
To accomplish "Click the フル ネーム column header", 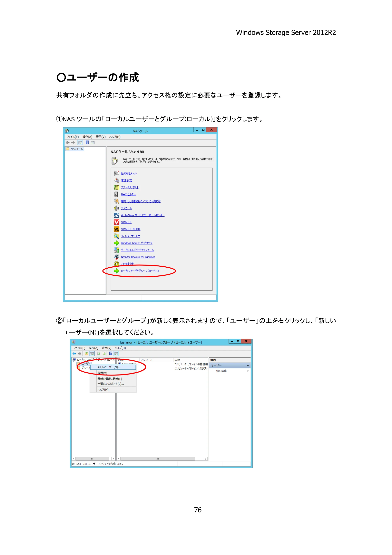I will tap(156, 360).
